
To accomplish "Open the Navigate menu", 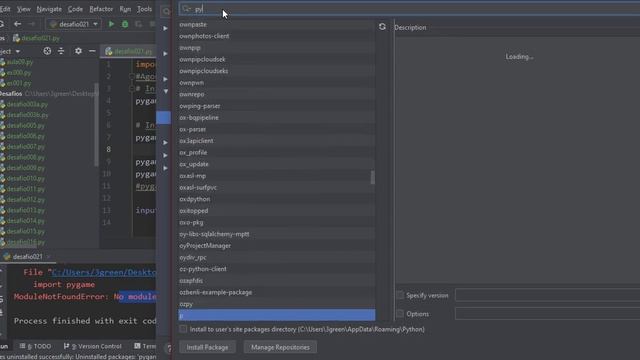I will [x=49, y=9].
